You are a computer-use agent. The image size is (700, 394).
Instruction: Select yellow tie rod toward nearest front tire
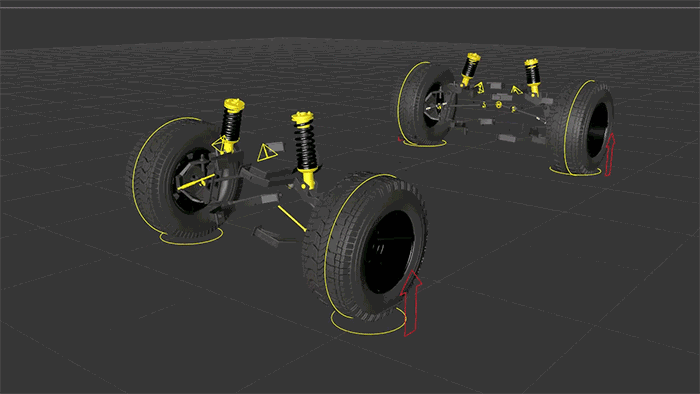pyautogui.click(x=292, y=218)
